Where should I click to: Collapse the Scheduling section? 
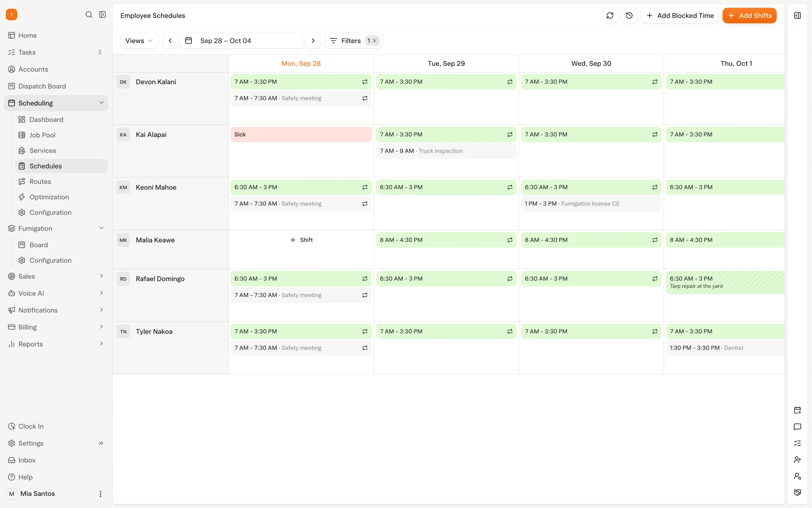(101, 103)
